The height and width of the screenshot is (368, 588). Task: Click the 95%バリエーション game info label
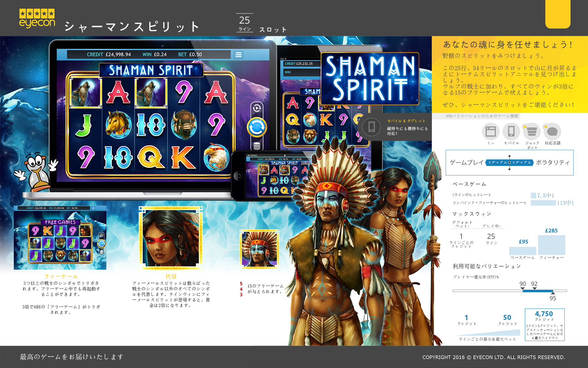pyautogui.click(x=482, y=116)
